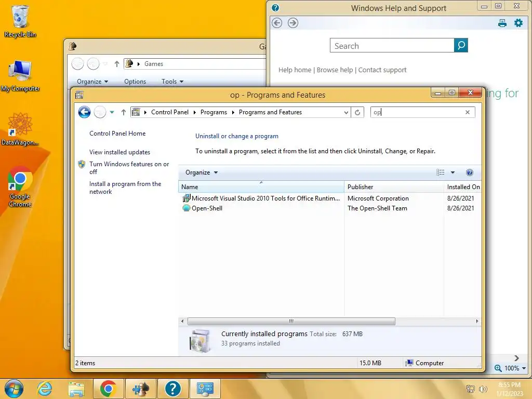The height and width of the screenshot is (399, 532).
Task: Select Microsoft Visual Studio 2010 Tools row
Action: (329, 198)
